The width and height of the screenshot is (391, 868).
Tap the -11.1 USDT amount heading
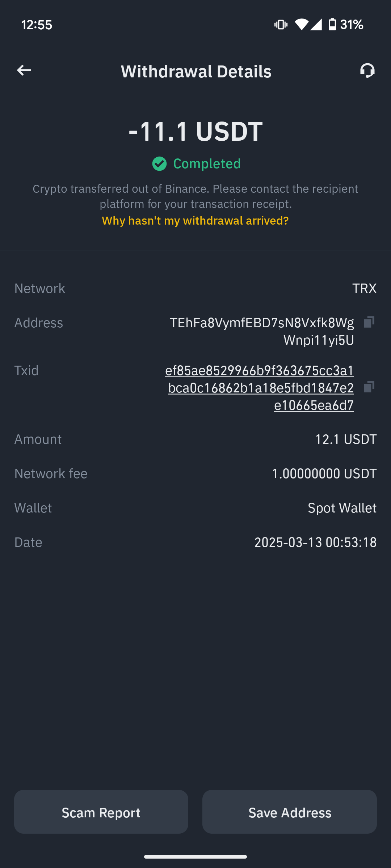195,131
